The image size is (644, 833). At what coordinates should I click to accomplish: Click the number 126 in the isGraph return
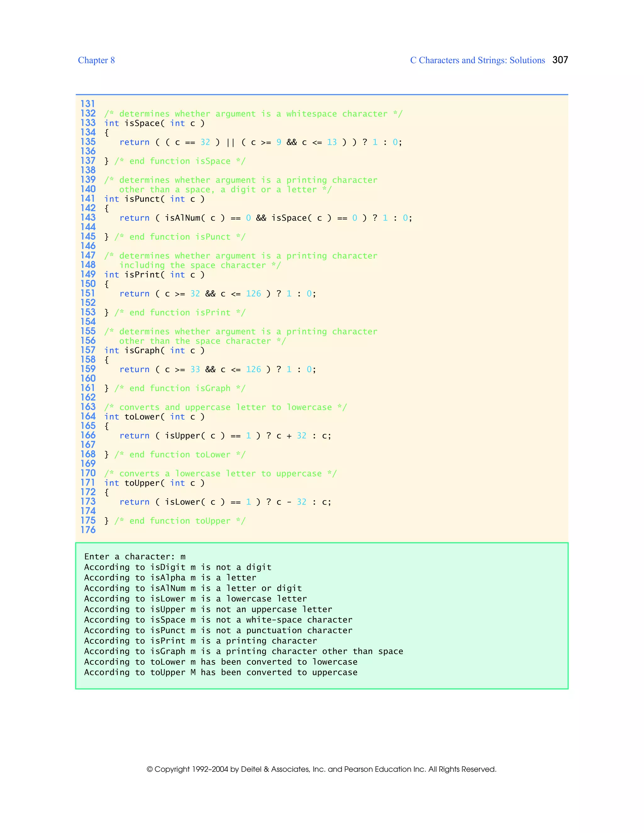(x=253, y=370)
